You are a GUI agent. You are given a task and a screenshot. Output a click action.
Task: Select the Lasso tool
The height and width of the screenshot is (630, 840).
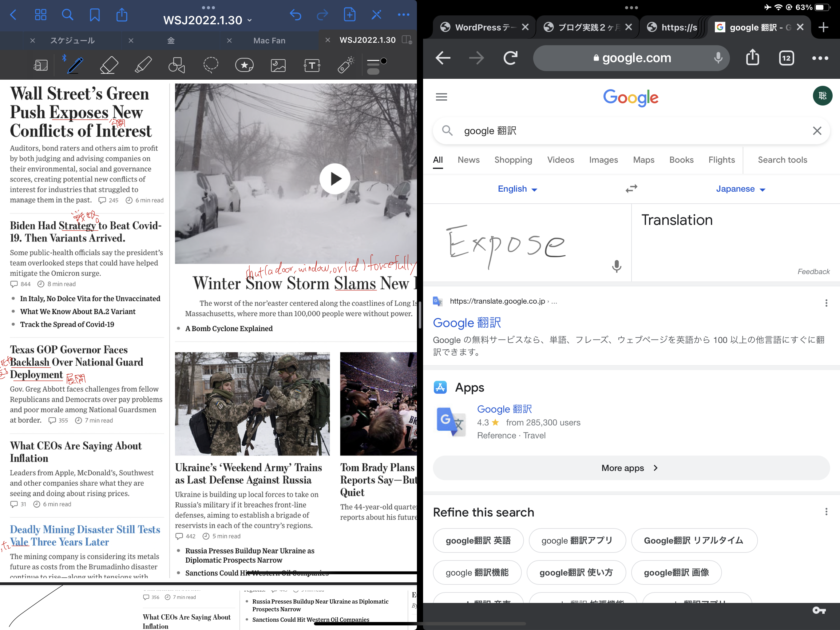pyautogui.click(x=210, y=65)
